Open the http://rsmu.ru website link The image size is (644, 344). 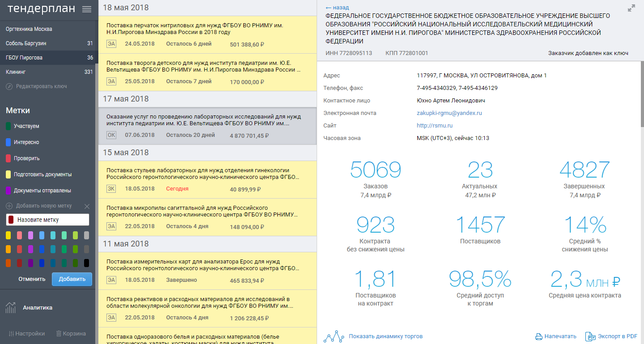coord(435,126)
